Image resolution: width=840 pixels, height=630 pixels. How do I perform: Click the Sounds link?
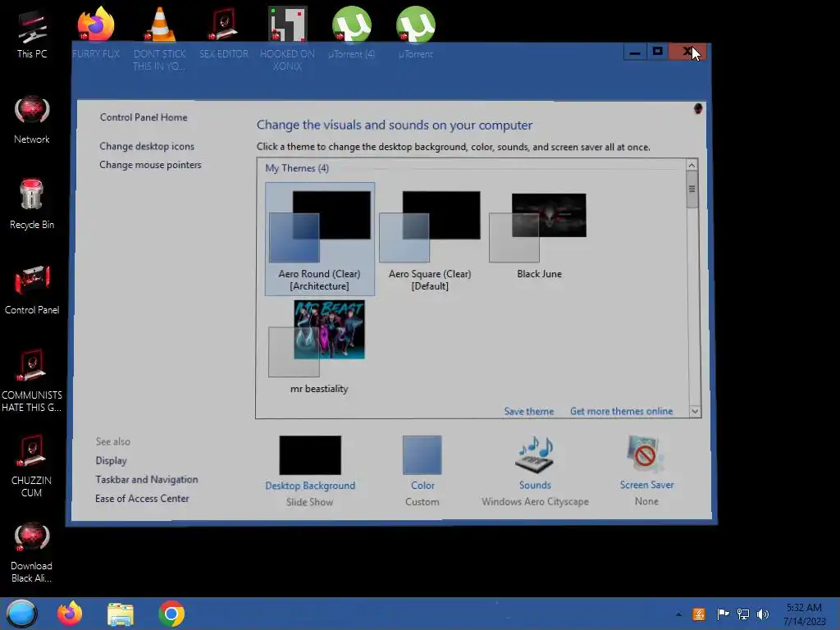pyautogui.click(x=535, y=485)
